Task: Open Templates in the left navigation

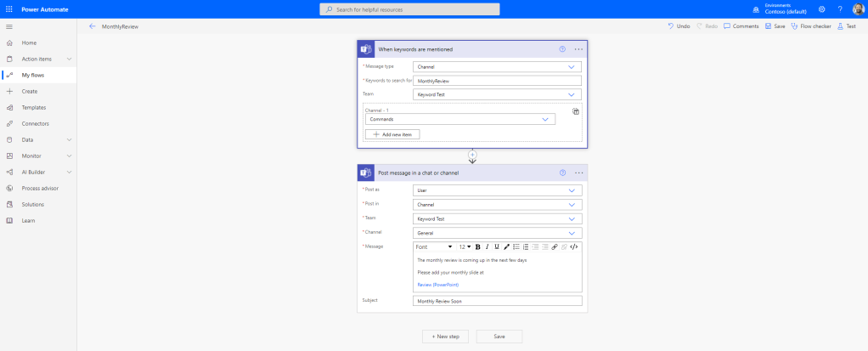Action: pyautogui.click(x=34, y=107)
